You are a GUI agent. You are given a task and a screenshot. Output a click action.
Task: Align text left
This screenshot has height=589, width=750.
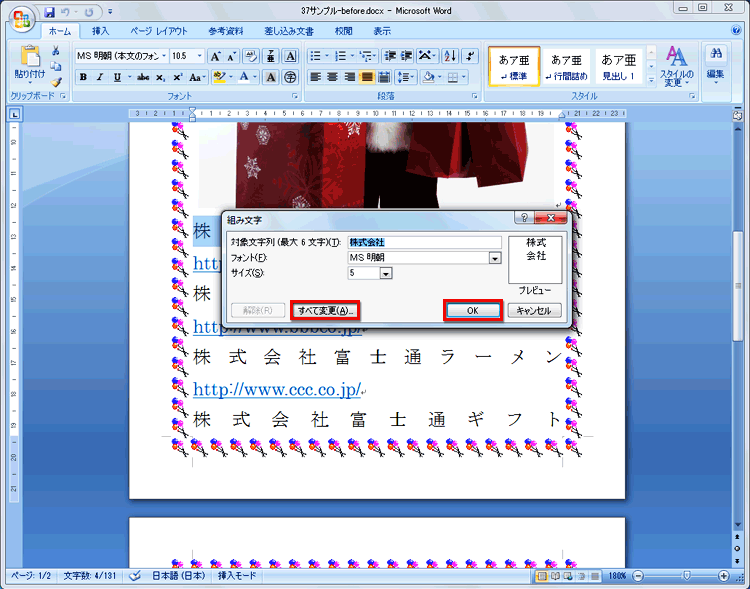(315, 77)
